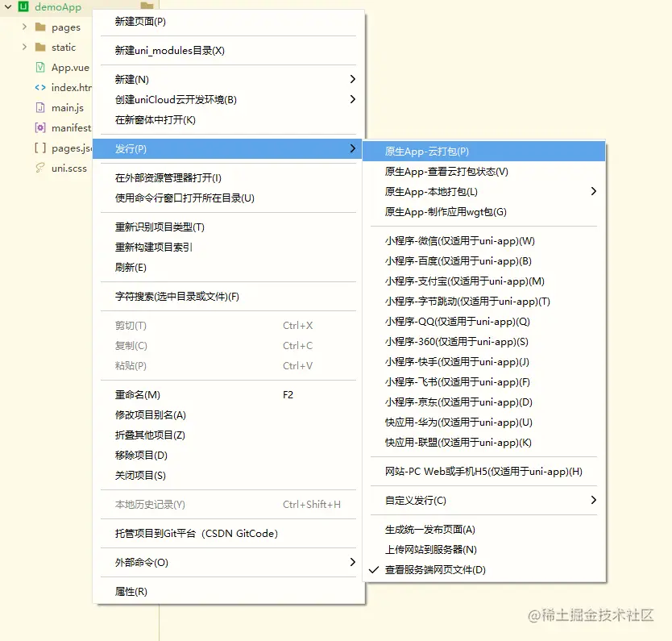Open the 创建uniCloud云开发环境 submenu arrow
Screen dimensions: 672x641
pos(352,99)
